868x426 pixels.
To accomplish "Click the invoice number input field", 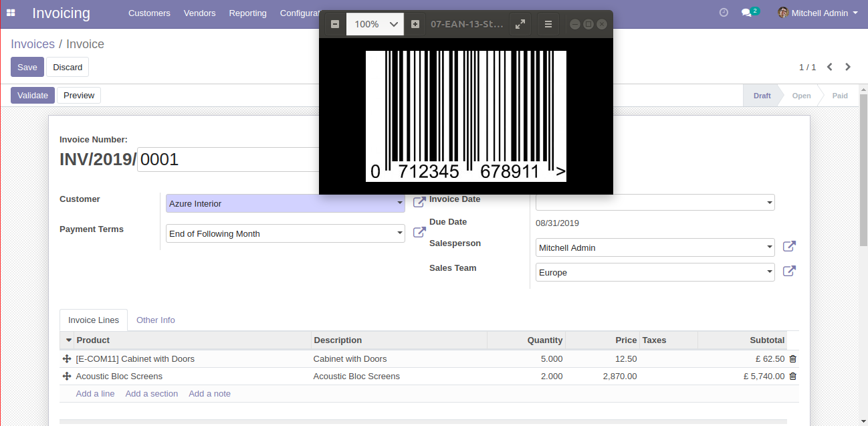I will [x=228, y=160].
